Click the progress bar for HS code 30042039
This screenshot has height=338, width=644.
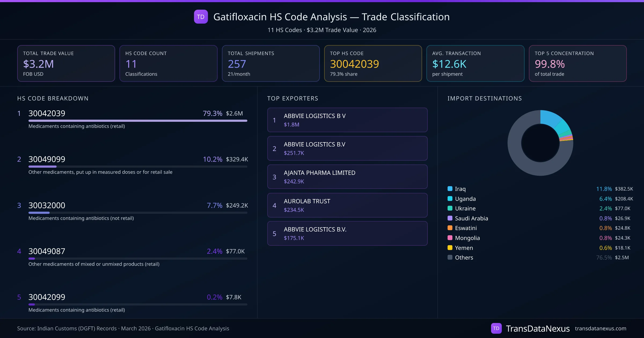[x=138, y=121]
